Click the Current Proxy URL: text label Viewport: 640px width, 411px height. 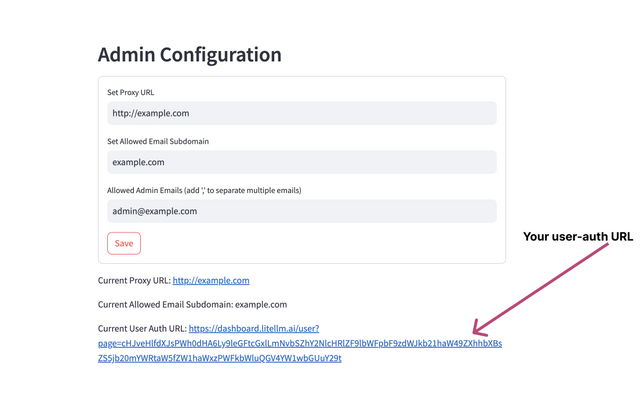click(134, 280)
